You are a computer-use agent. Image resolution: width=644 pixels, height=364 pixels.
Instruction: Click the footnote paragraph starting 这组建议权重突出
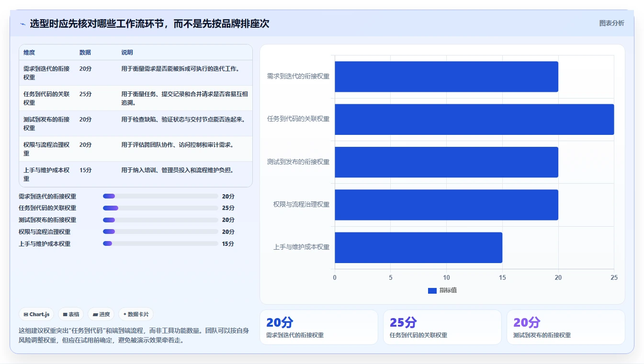click(x=134, y=335)
